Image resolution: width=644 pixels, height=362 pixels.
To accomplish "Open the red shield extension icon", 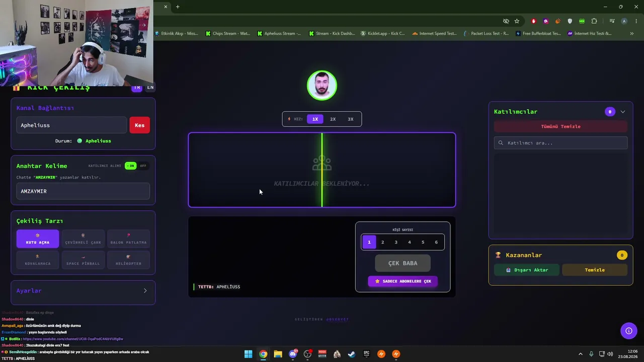I will tap(534, 21).
